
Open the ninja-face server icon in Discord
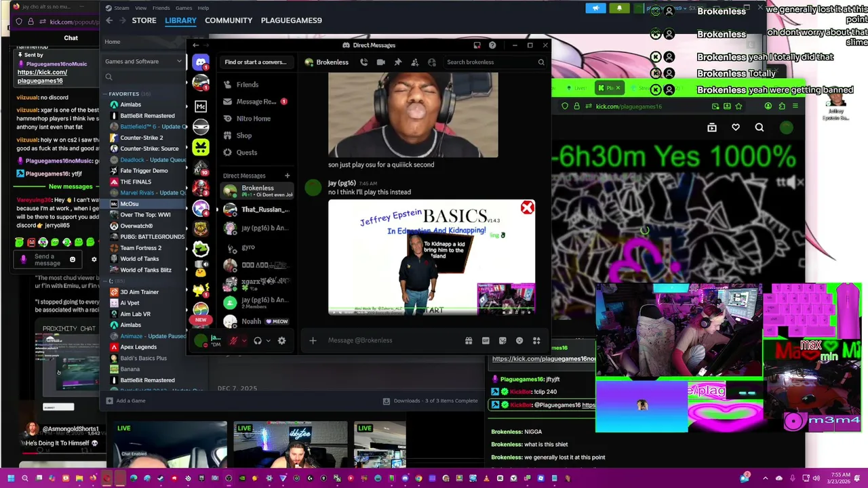point(201,127)
